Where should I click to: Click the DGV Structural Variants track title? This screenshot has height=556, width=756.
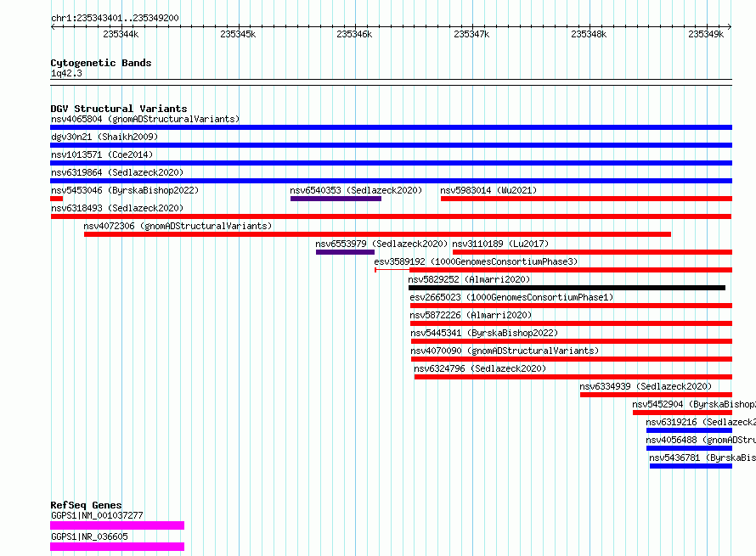pyautogui.click(x=119, y=109)
